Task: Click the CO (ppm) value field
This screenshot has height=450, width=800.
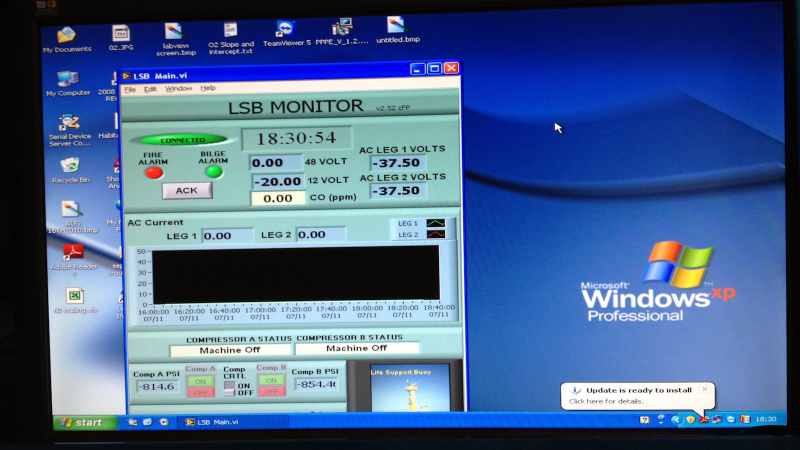Action: tap(278, 198)
